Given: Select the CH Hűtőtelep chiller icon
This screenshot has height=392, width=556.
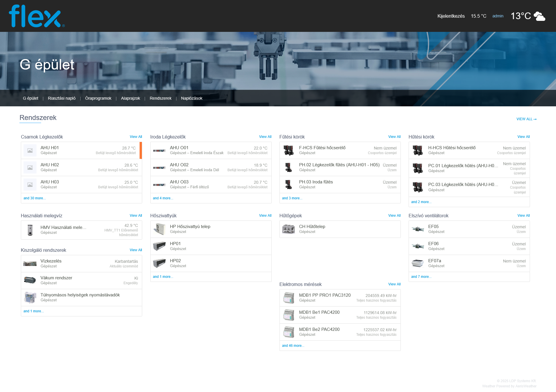Looking at the screenshot, I should coord(288,229).
